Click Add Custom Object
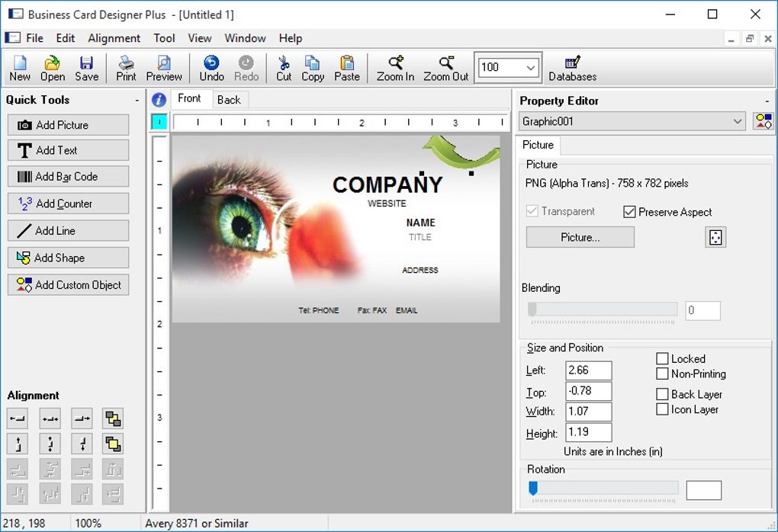The height and width of the screenshot is (532, 778). point(68,285)
